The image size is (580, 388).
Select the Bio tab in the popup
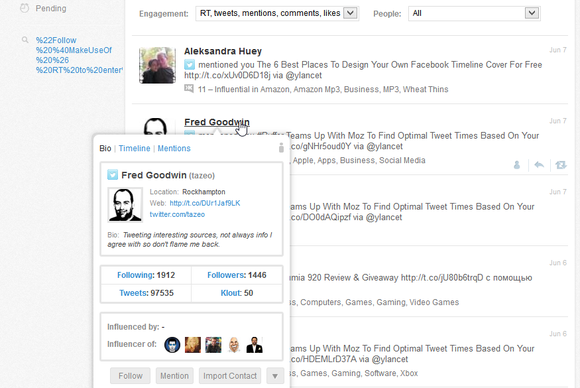coord(105,148)
